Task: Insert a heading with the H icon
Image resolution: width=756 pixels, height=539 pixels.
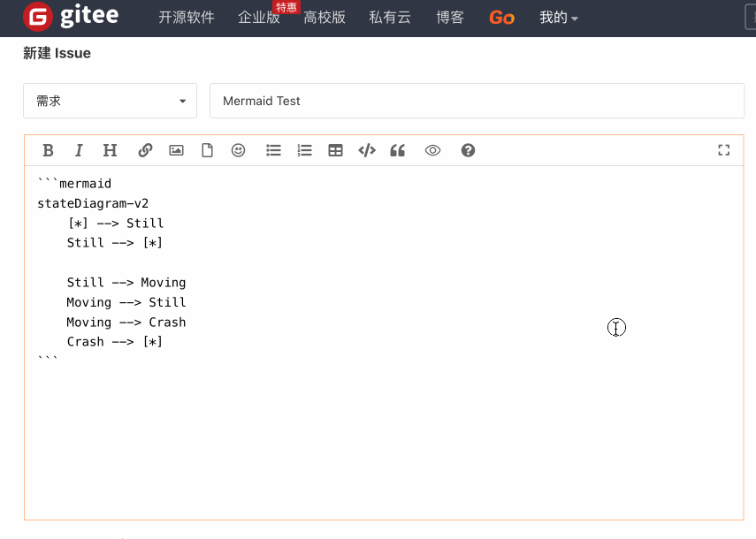Action: point(110,150)
